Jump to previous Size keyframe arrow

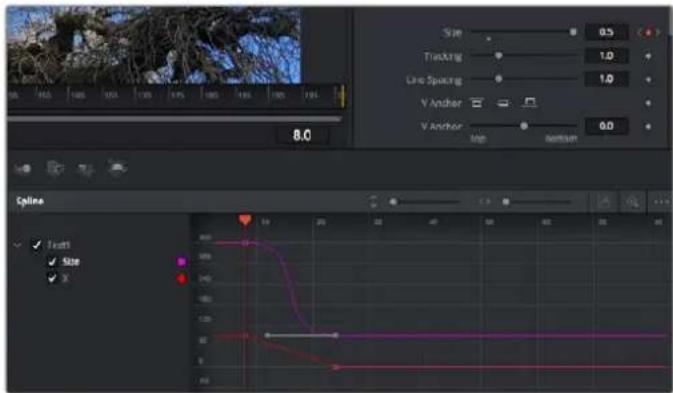[x=640, y=32]
